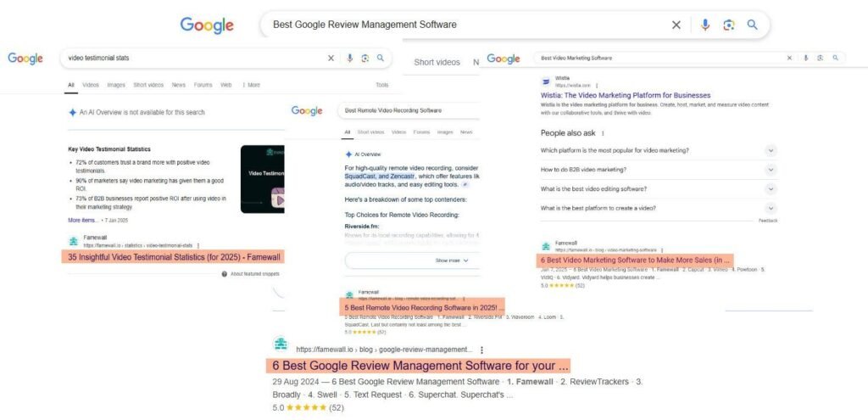Click 'Key Video Testimonial Statistics' heading

pyautogui.click(x=109, y=149)
